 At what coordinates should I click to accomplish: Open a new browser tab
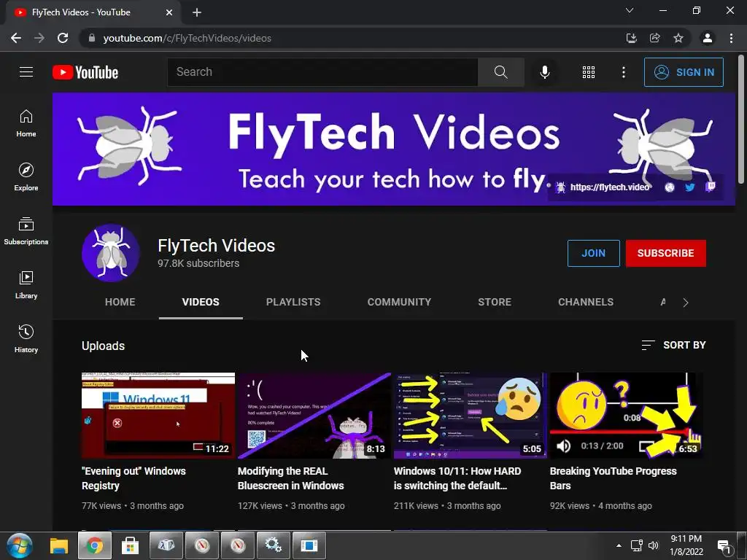click(197, 12)
